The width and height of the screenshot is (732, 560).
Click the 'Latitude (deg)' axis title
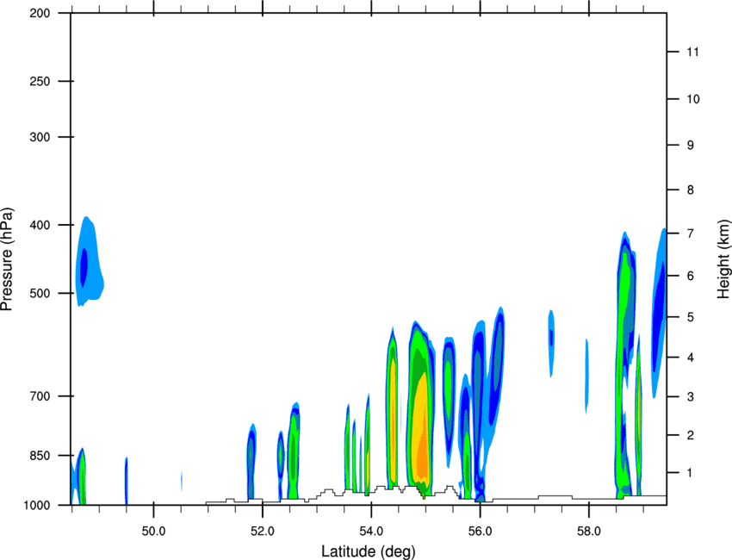368,551
